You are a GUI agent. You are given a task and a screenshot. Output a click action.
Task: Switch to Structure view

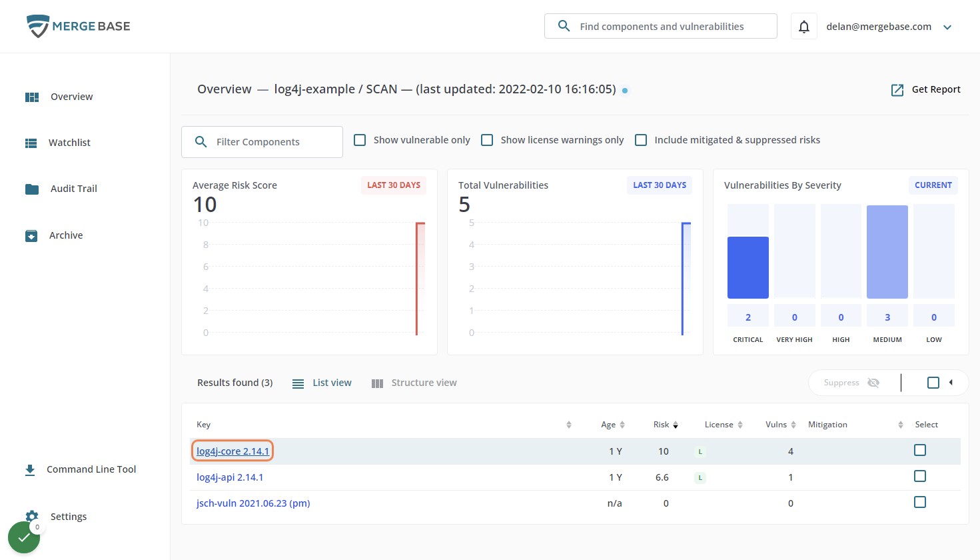click(x=414, y=383)
